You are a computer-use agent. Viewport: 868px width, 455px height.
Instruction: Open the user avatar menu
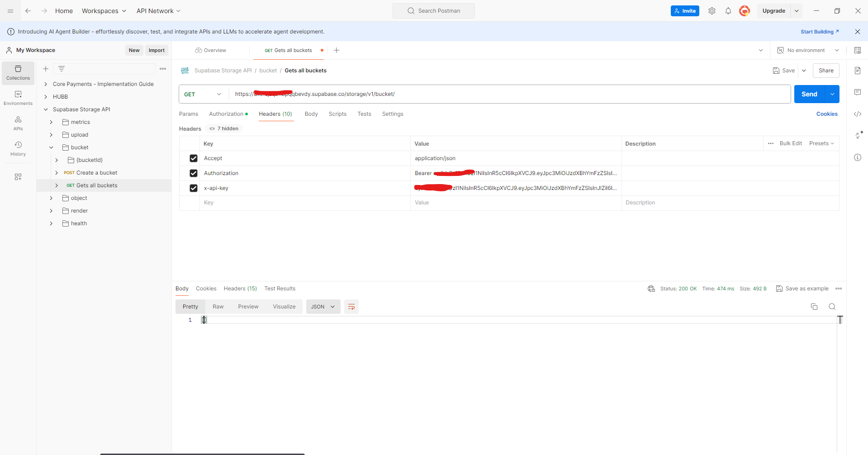(745, 11)
